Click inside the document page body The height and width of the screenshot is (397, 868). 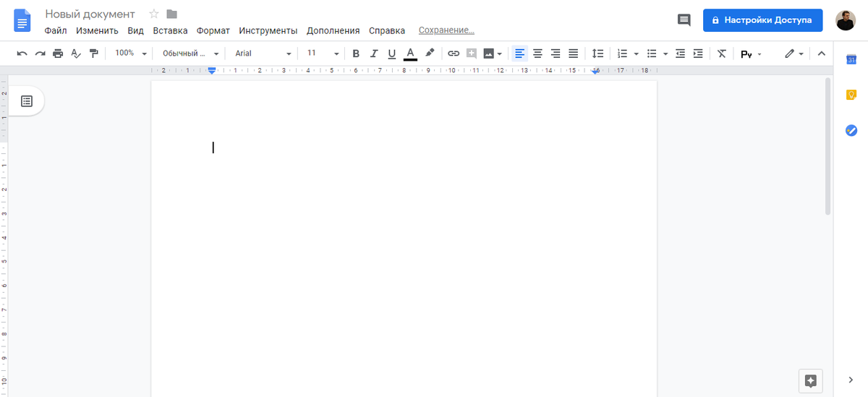tap(404, 239)
